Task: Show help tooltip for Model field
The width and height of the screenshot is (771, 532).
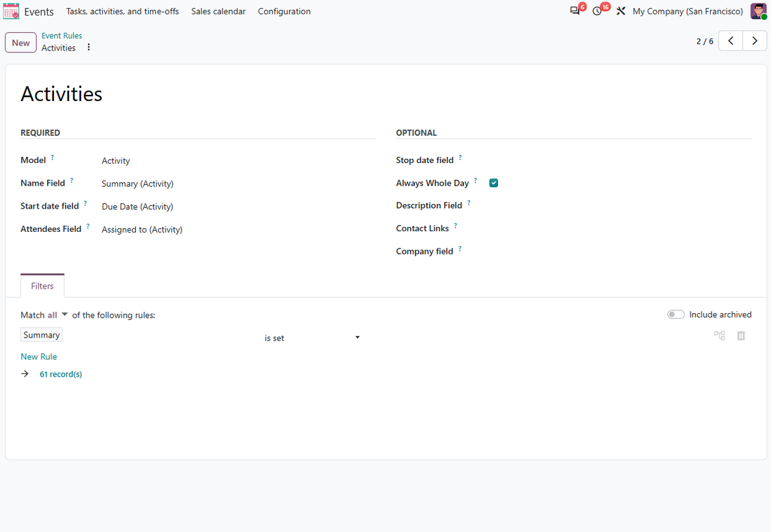Action: pos(52,158)
